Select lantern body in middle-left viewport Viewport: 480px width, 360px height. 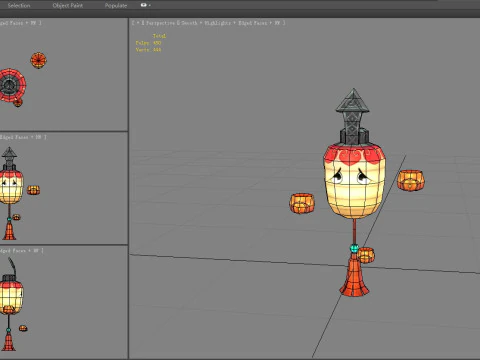(11, 187)
